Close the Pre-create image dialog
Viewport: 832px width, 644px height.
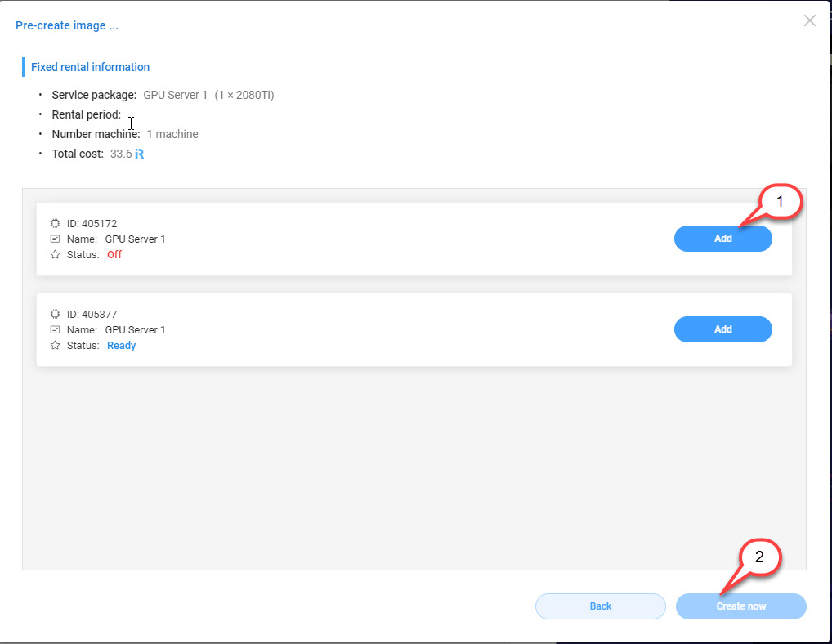point(809,21)
